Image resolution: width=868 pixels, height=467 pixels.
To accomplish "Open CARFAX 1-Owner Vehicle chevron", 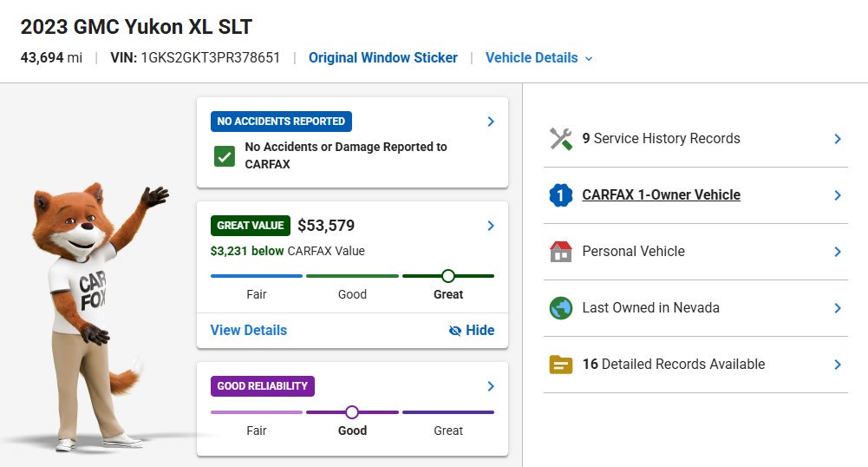I will coord(838,195).
